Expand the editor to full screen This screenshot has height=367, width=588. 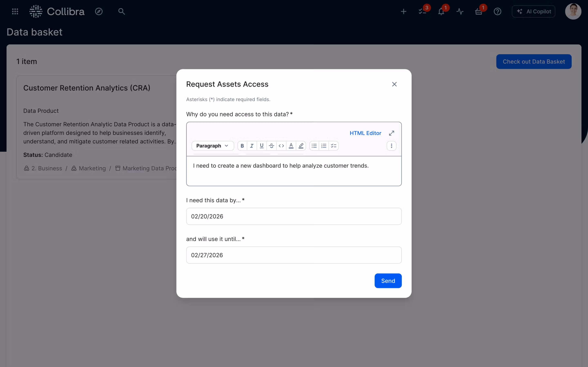coord(391,133)
